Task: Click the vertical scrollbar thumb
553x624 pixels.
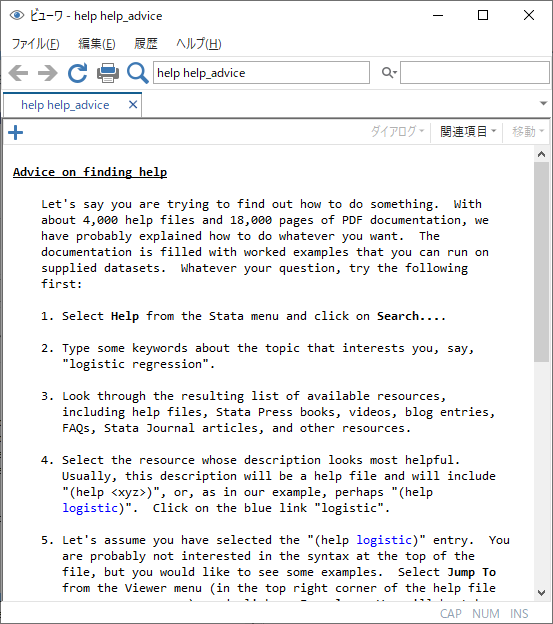Action: pos(541,262)
